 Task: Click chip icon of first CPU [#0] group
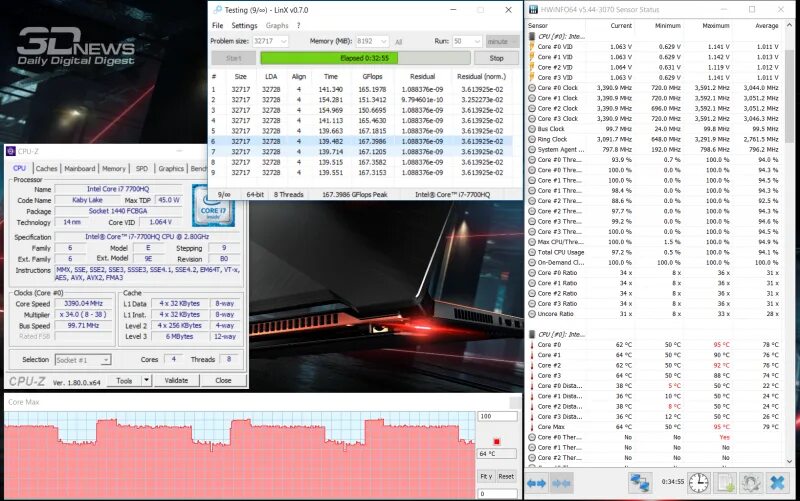(x=532, y=36)
